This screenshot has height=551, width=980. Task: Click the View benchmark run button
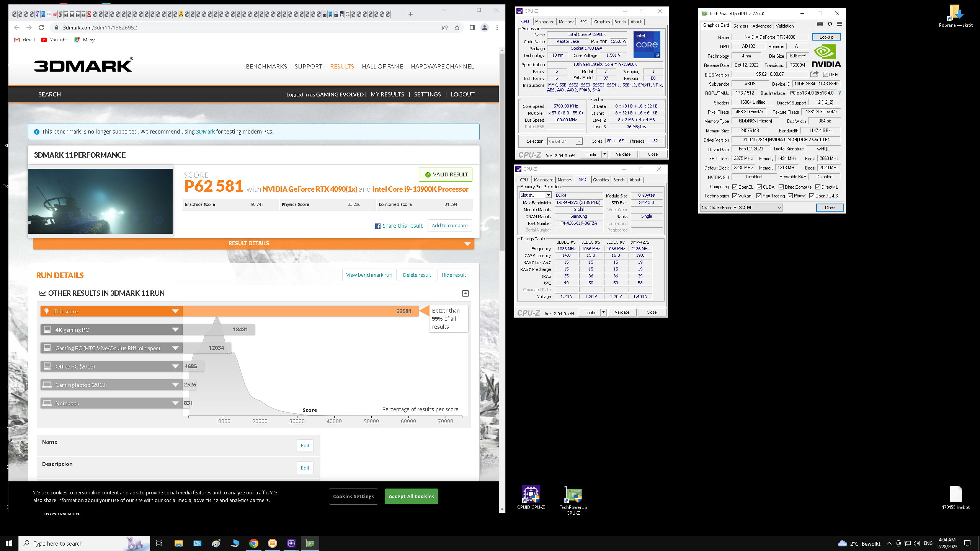coord(369,275)
